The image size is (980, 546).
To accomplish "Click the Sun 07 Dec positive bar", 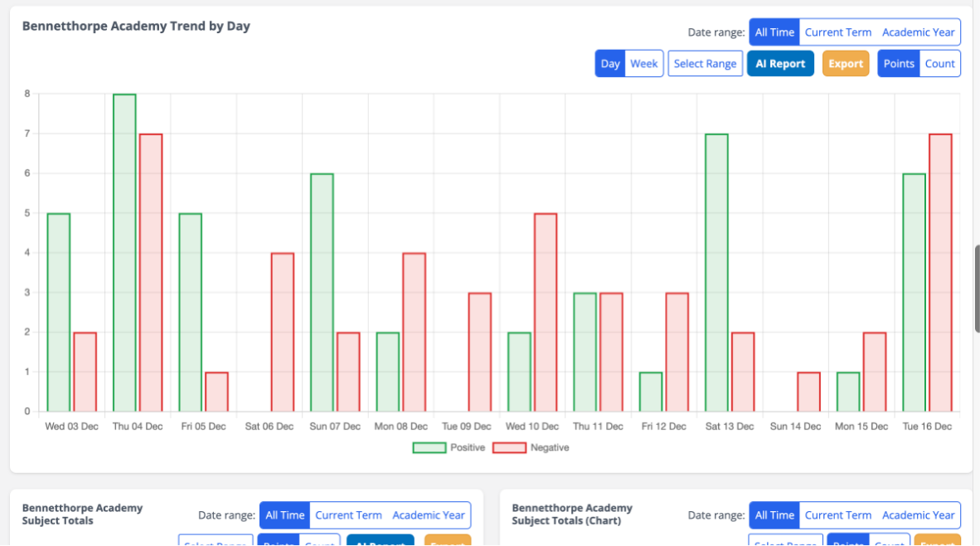I will click(322, 293).
